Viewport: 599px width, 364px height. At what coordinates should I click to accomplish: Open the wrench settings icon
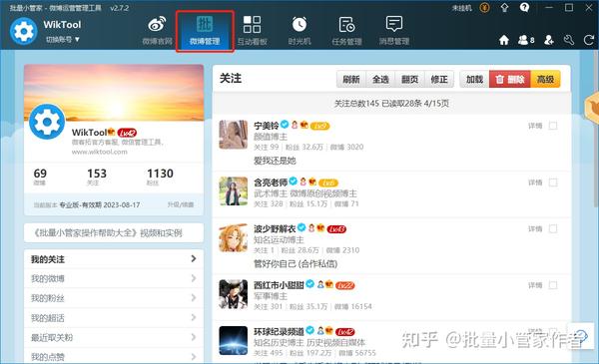coord(569,40)
